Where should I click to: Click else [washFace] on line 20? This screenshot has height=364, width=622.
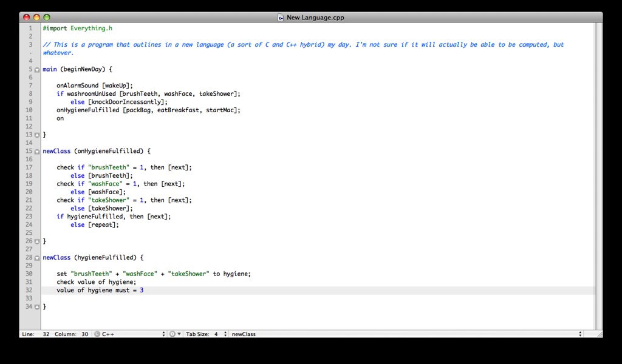point(98,192)
